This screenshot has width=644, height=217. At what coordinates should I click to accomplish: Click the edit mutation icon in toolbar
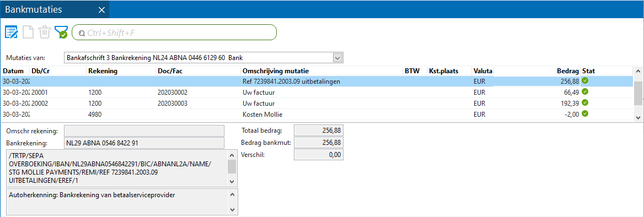[11, 32]
